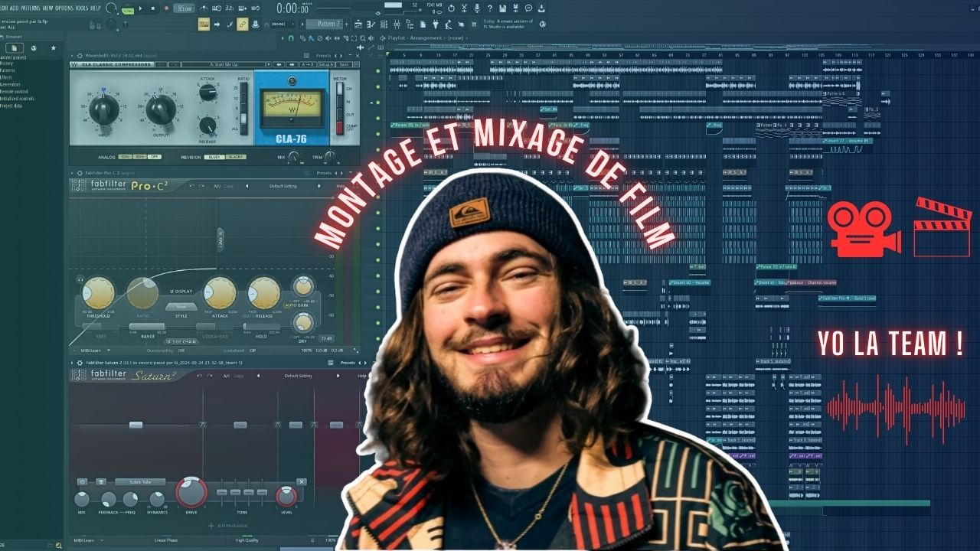Image resolution: width=980 pixels, height=551 pixels.
Task: Expand the Pro-C 2 DISPLAY section
Action: 181,292
